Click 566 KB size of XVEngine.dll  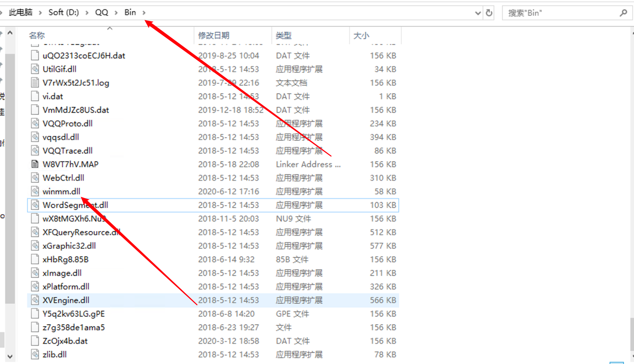(x=383, y=300)
